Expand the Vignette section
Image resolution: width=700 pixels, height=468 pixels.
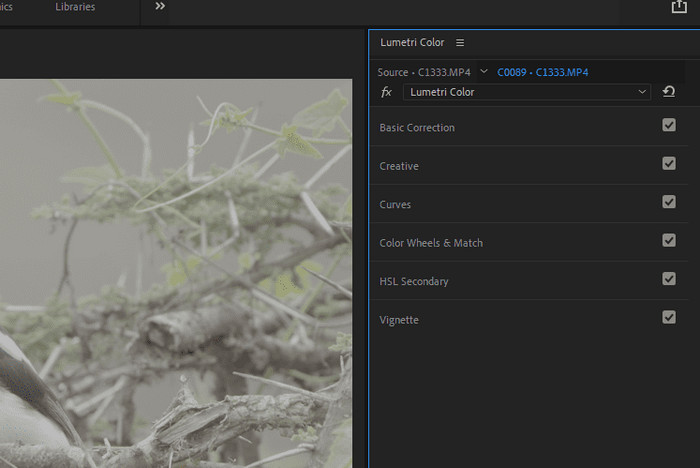399,320
